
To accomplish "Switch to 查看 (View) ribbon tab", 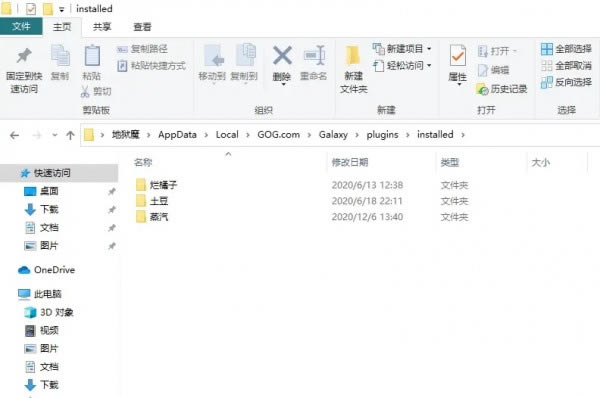I will [x=142, y=27].
